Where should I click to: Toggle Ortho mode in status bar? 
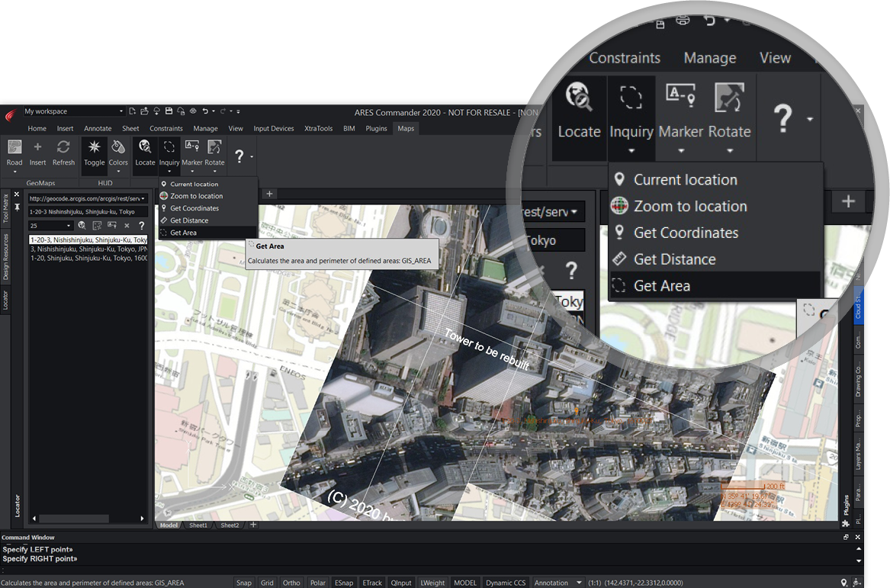tap(291, 583)
